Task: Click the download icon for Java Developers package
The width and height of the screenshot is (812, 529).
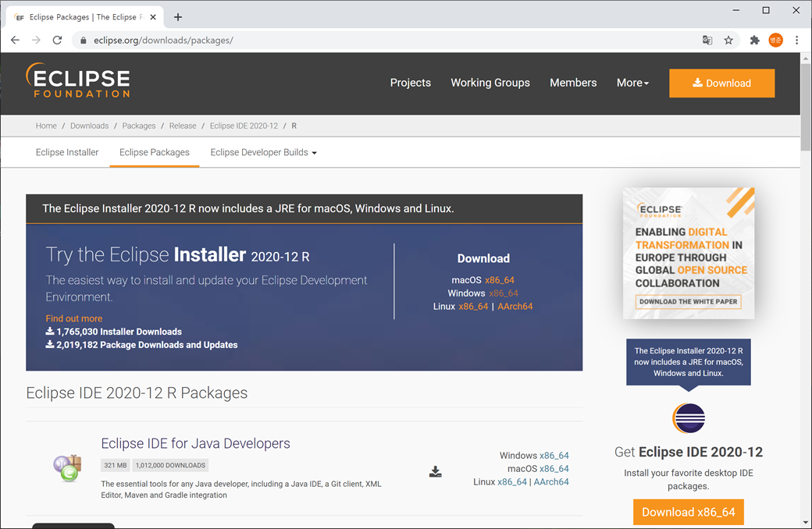Action: click(x=436, y=471)
